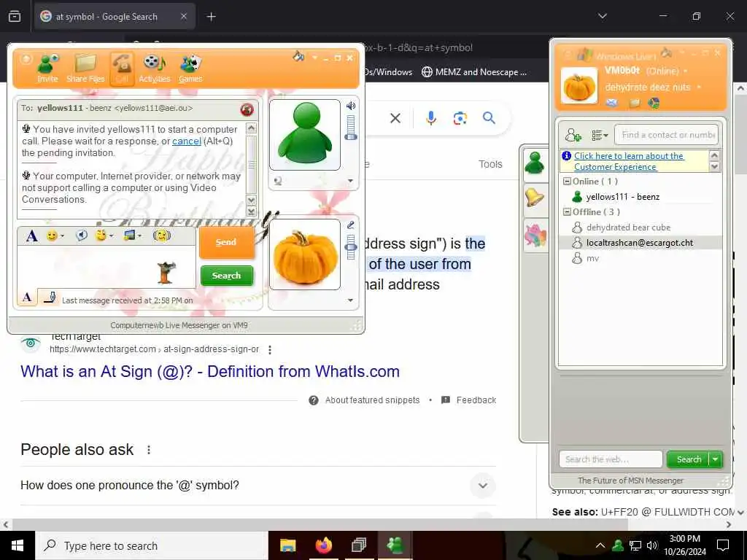
Task: Click the Search the web field in Messenger
Action: click(x=611, y=459)
